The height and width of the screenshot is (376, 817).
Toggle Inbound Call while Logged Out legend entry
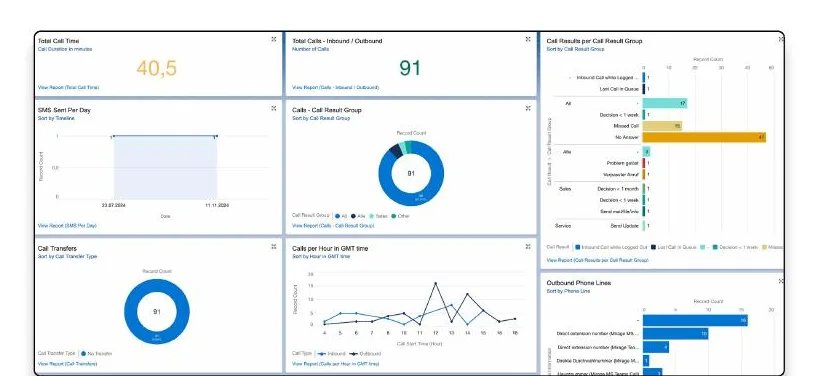coord(611,247)
